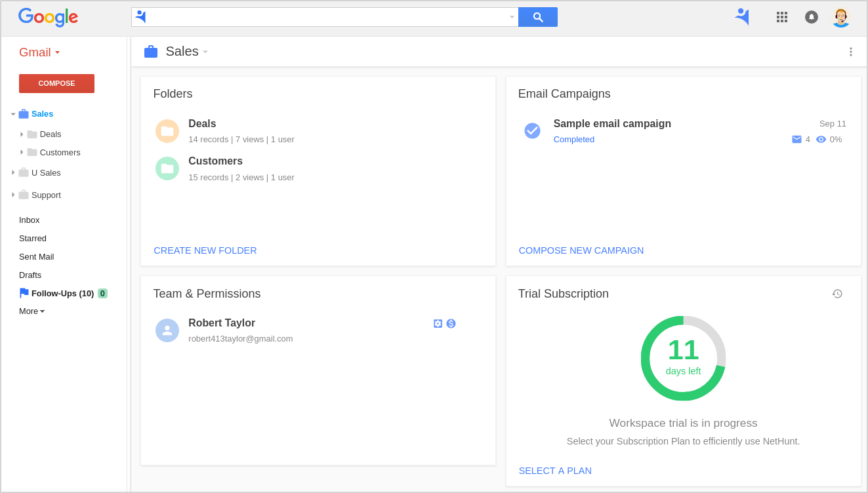868x493 pixels.
Task: Open Drafts
Action: (x=30, y=275)
